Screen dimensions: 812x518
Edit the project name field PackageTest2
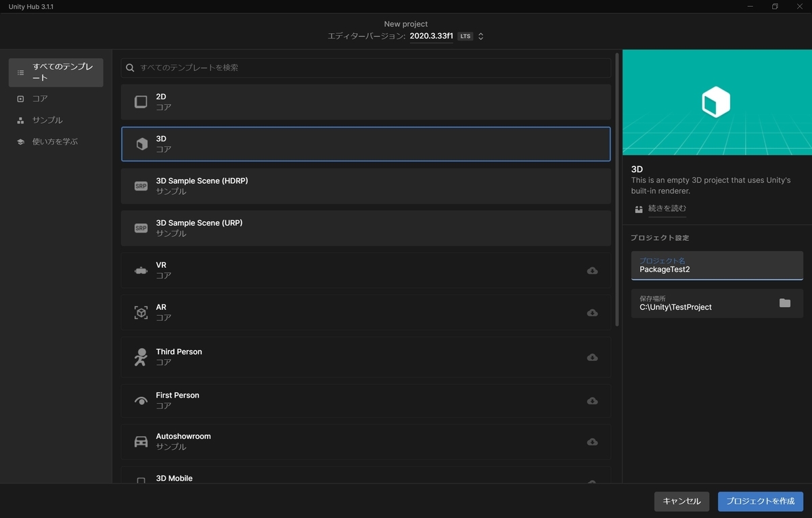click(x=717, y=265)
